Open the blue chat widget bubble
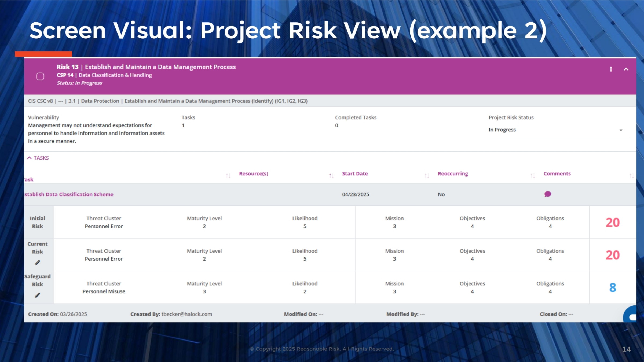The height and width of the screenshot is (362, 644). point(630,314)
